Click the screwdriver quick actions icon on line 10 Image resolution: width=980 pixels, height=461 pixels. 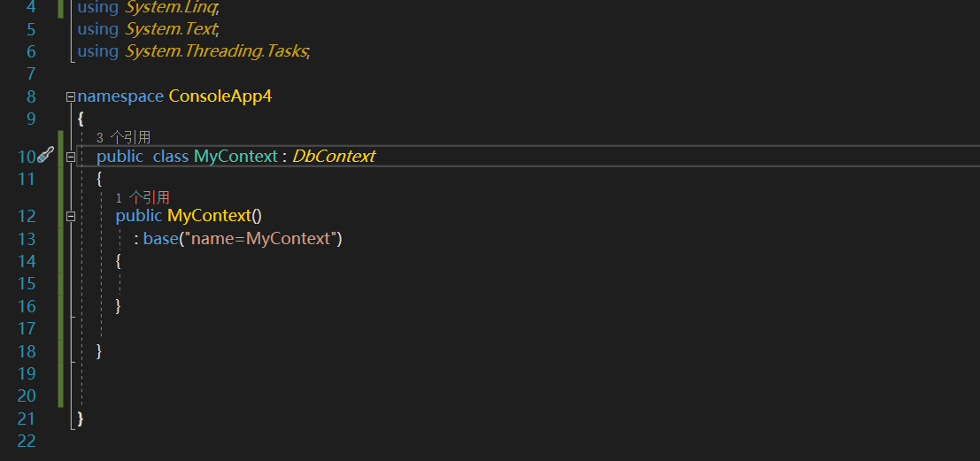pos(46,155)
